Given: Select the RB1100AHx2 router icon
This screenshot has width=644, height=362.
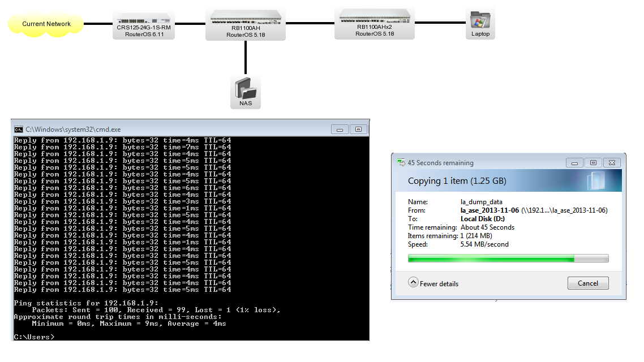Looking at the screenshot, I should coord(374,19).
